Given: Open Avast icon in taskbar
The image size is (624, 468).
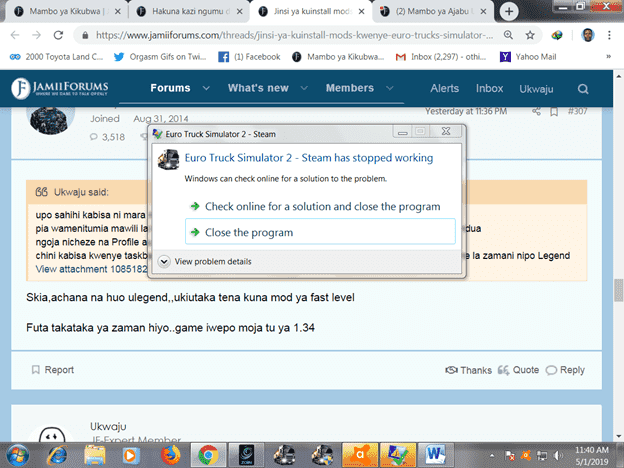Looking at the screenshot, I should [x=360, y=455].
